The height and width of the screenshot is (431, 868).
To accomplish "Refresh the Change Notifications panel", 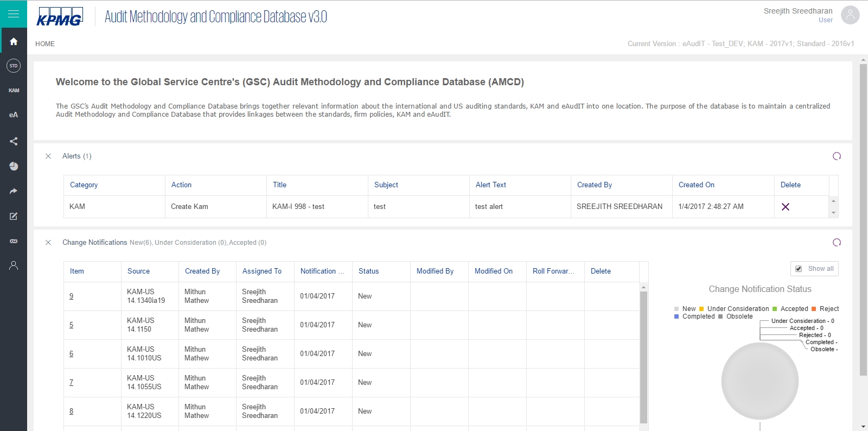I will click(x=837, y=243).
